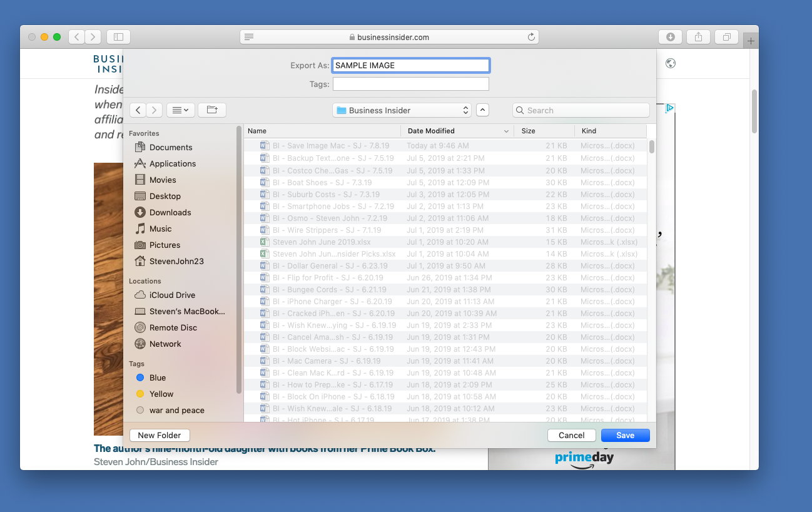The height and width of the screenshot is (512, 812).
Task: Reload the businessinsider.com page
Action: 531,37
